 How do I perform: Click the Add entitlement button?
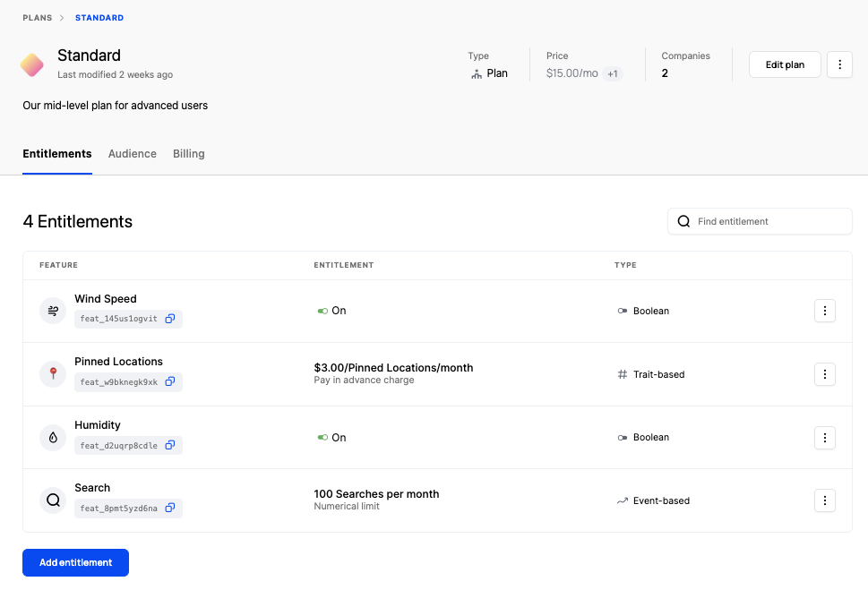[x=75, y=562]
